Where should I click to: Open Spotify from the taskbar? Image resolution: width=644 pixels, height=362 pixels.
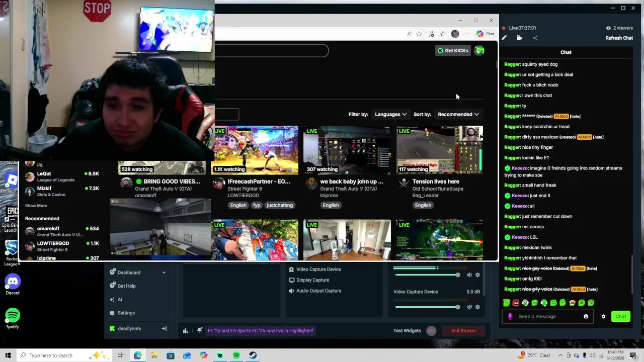point(236,355)
